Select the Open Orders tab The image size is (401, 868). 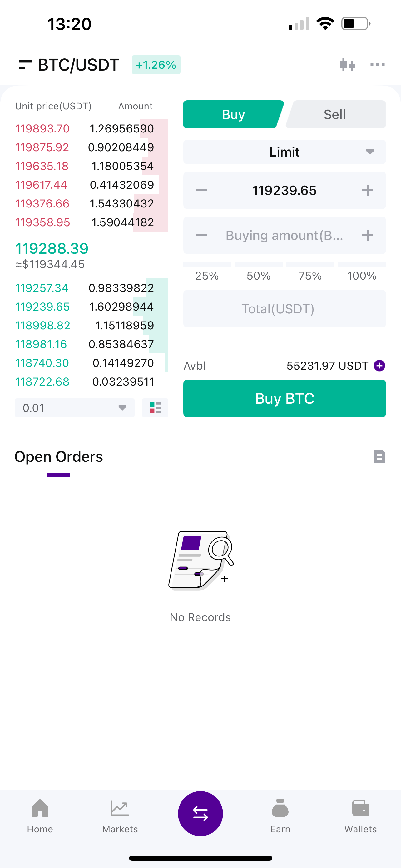pyautogui.click(x=59, y=457)
